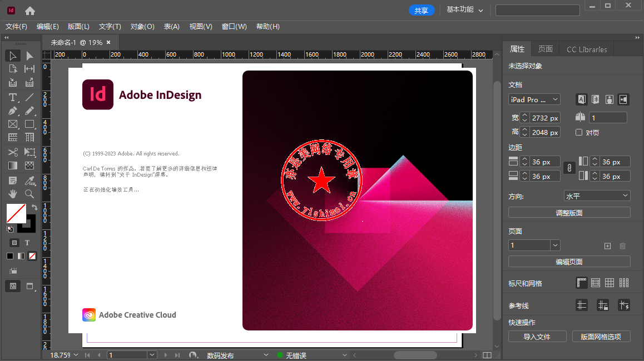
Task: Expand the page number dropdown in panel
Action: click(555, 245)
